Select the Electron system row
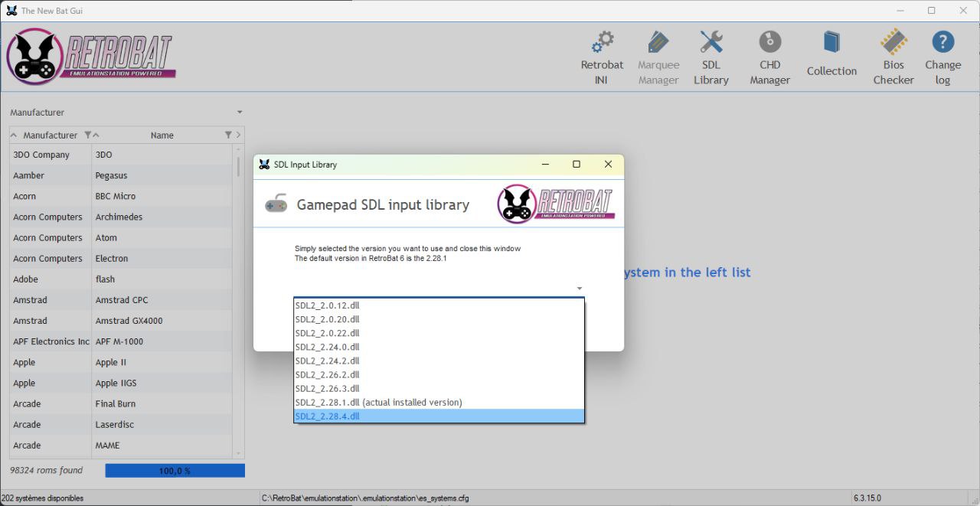 121,258
